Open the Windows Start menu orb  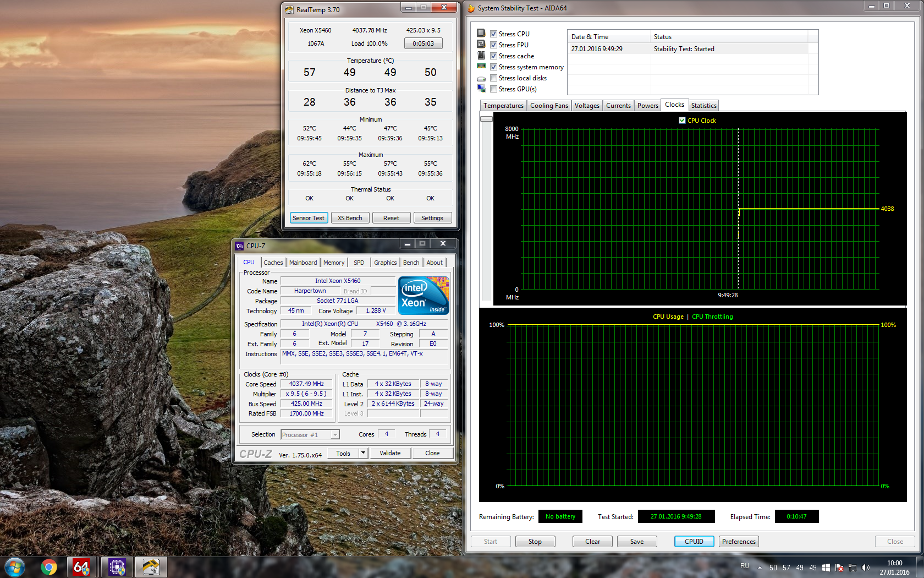pyautogui.click(x=14, y=567)
